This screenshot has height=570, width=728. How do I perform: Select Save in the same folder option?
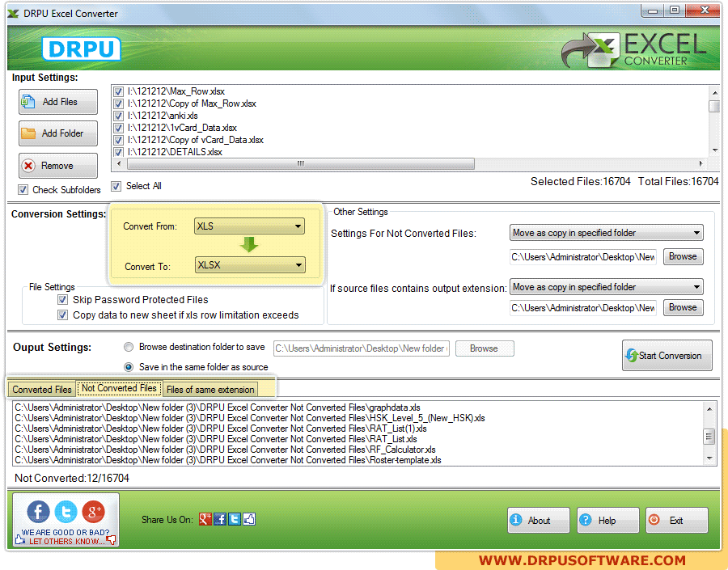pos(129,367)
